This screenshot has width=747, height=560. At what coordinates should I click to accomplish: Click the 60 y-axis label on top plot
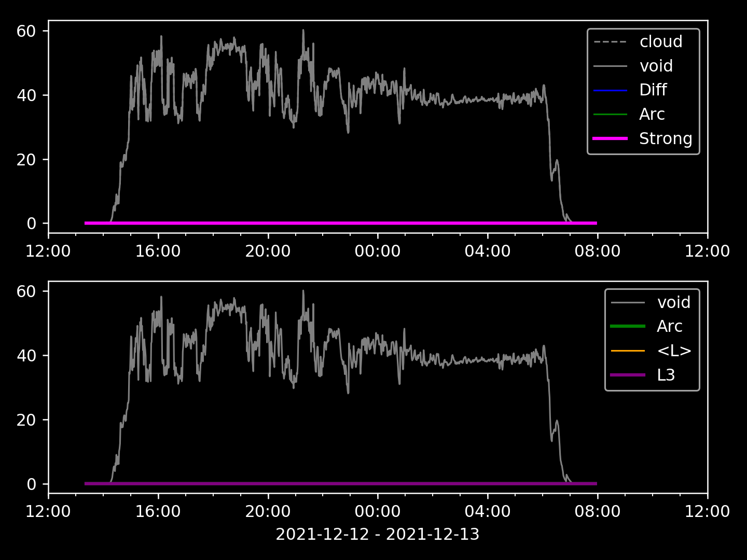[x=26, y=31]
